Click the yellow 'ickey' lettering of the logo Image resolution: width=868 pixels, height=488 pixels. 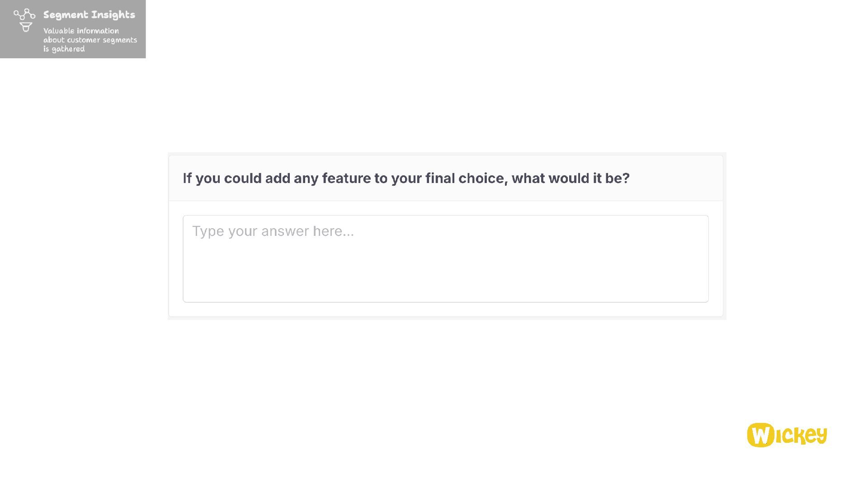click(801, 435)
